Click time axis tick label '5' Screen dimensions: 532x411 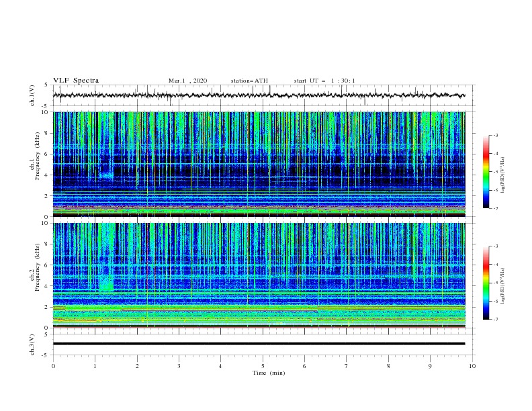pos(263,366)
